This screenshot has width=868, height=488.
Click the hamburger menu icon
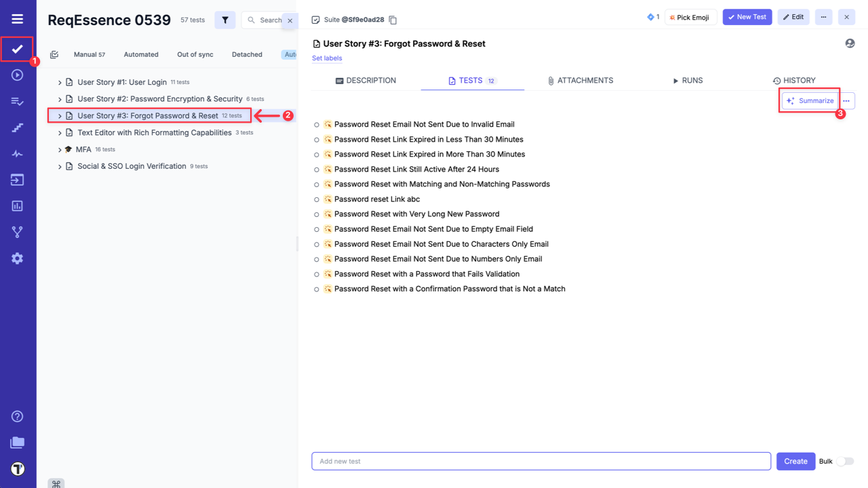pos(18,19)
